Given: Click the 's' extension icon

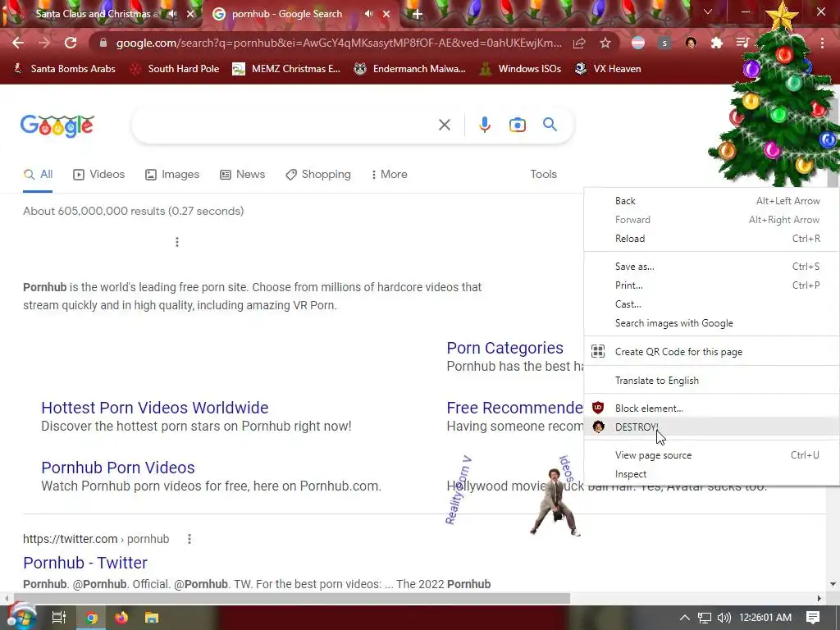Looking at the screenshot, I should point(664,43).
